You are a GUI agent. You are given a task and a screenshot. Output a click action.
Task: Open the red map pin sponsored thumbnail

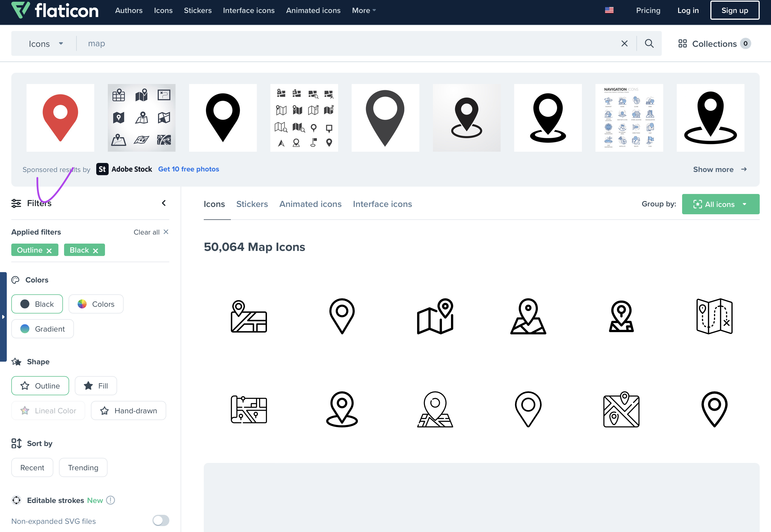[x=60, y=118]
